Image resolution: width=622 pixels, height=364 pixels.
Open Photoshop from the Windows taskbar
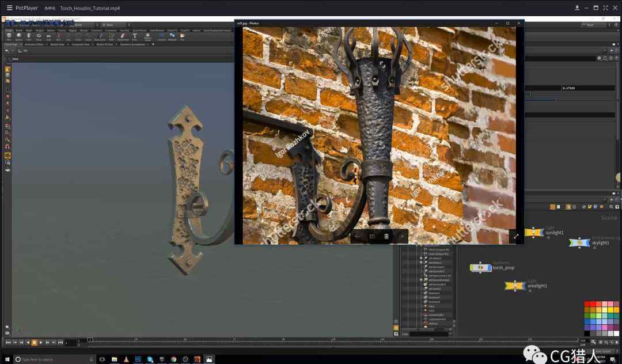138,359
